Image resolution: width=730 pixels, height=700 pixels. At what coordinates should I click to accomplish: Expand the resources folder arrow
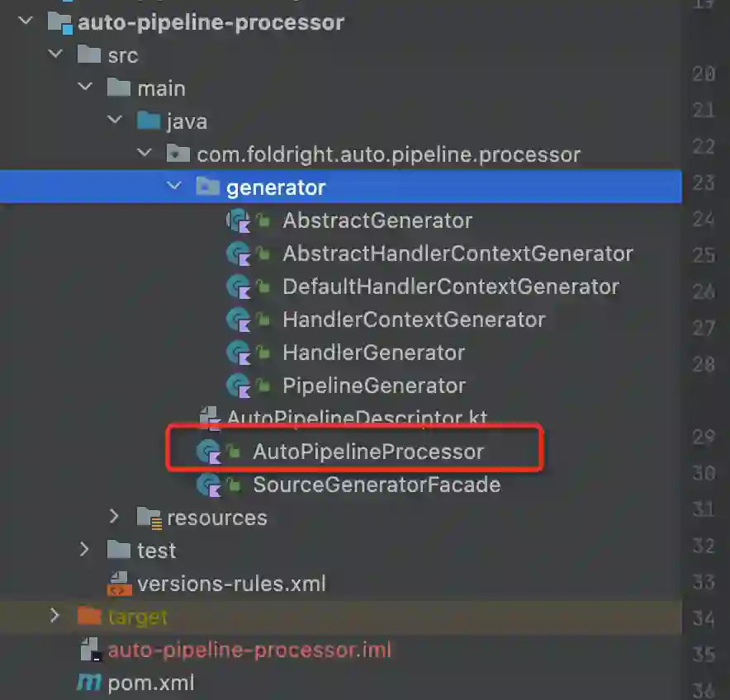115,518
